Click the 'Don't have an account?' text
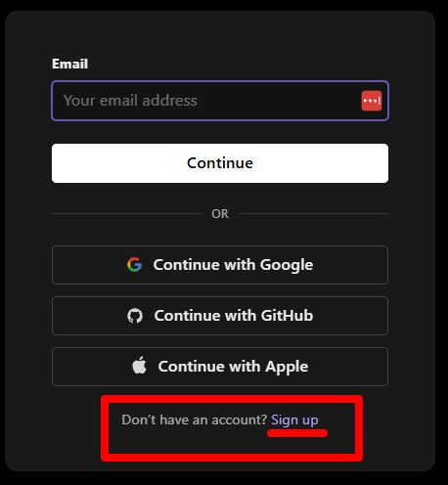Screen dimensions: 448x485 (195, 419)
